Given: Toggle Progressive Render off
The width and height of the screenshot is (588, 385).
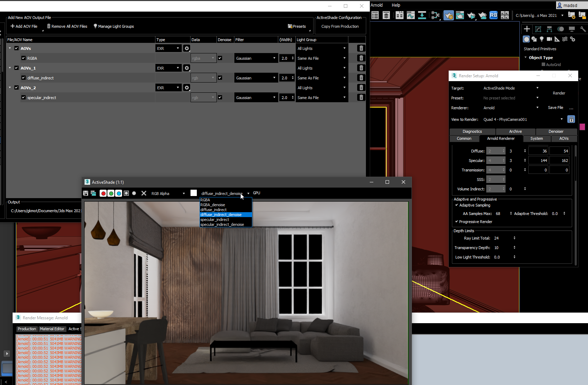Looking at the screenshot, I should pyautogui.click(x=457, y=222).
